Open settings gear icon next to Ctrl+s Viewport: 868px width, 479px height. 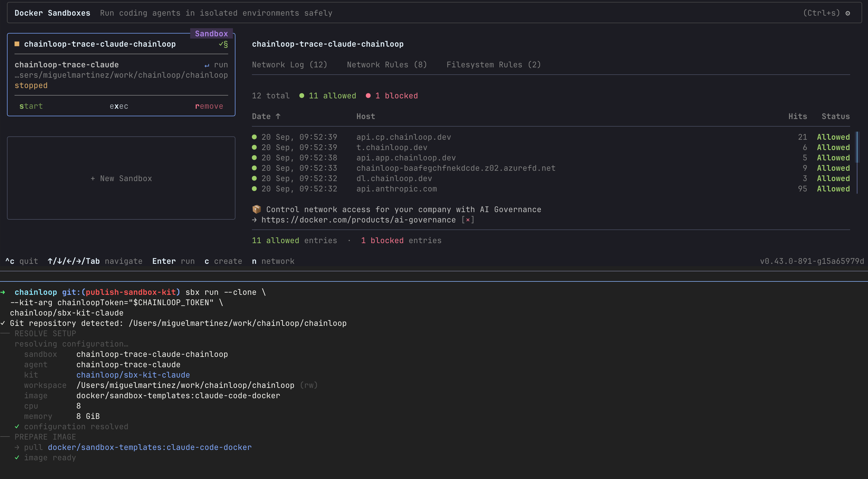848,13
